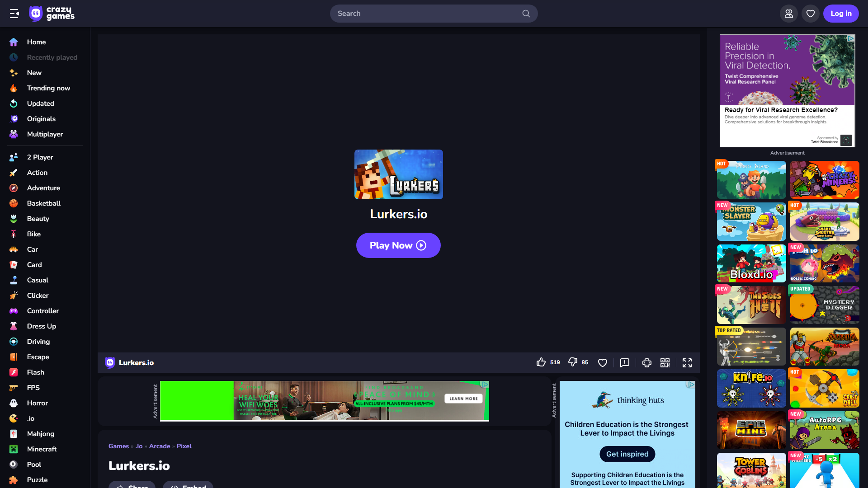Screen dimensions: 868x488
Task: Click the Basketball icon in the sidebar
Action: pos(14,203)
